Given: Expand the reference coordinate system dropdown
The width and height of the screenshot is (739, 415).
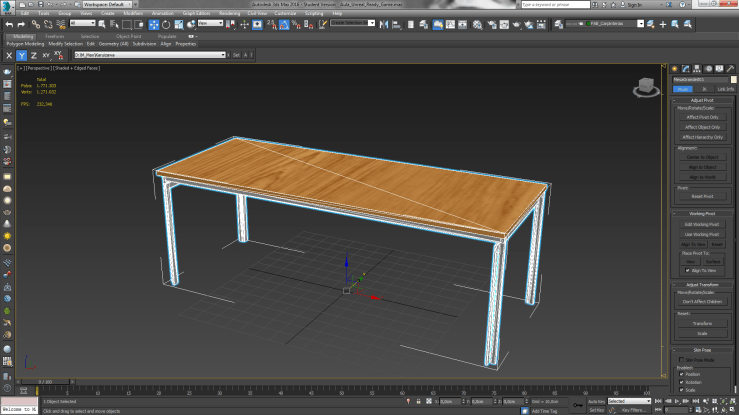Looking at the screenshot, I should [x=212, y=23].
